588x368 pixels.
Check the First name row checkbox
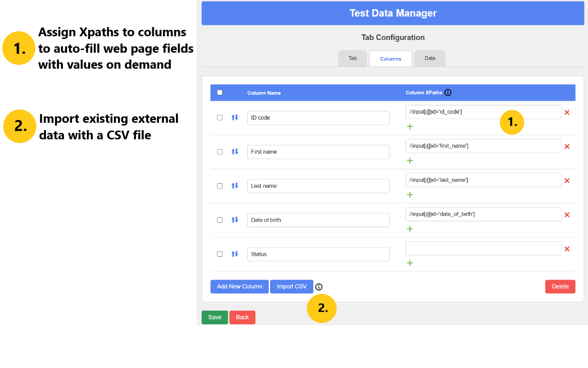coord(220,151)
